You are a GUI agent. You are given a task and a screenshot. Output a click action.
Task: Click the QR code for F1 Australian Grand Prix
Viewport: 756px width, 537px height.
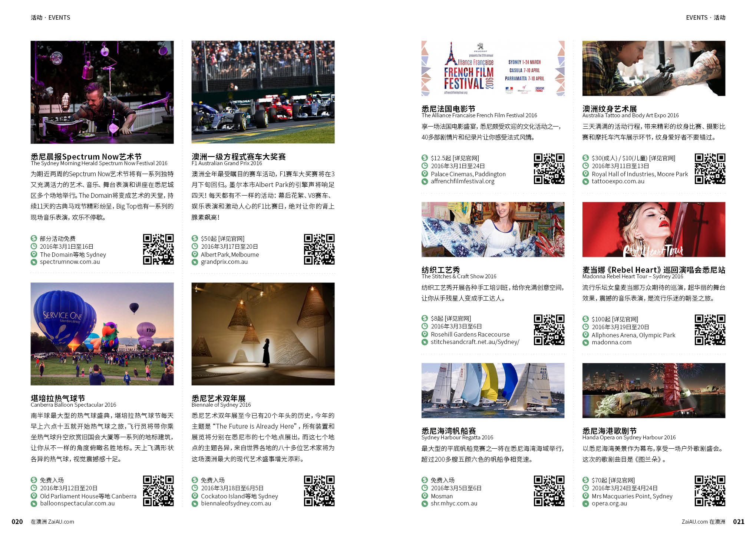tap(319, 249)
